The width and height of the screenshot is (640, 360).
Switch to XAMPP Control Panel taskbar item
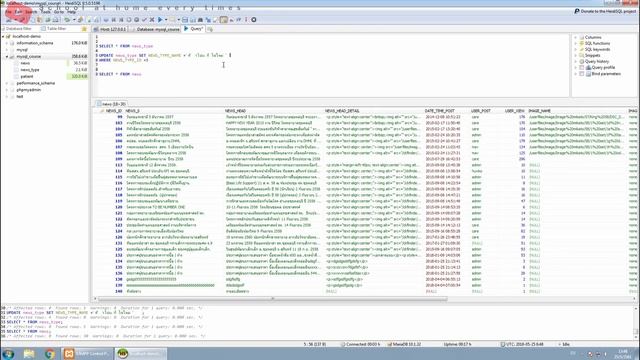(x=87, y=353)
